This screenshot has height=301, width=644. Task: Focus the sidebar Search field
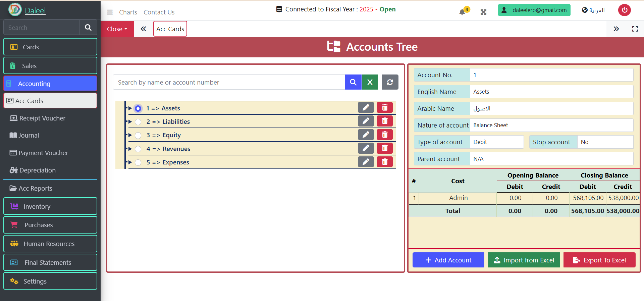click(x=41, y=28)
